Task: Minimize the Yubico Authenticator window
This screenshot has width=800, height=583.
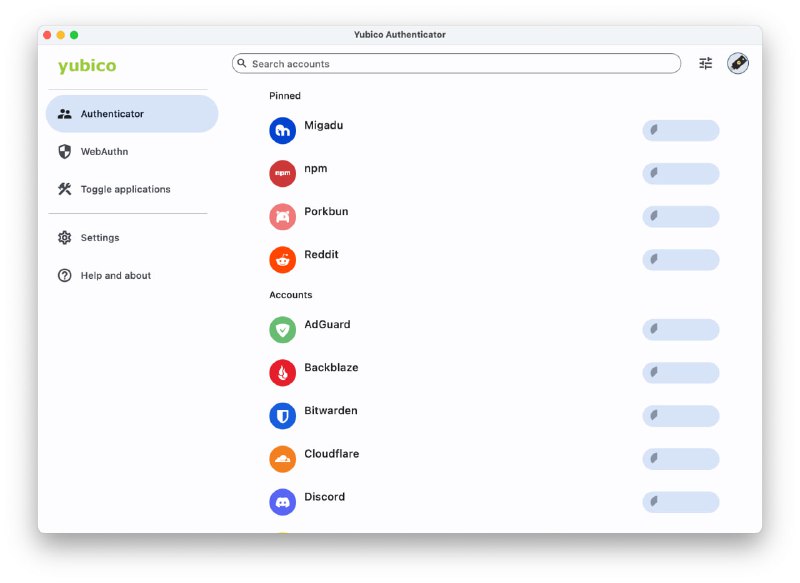Action: [61, 35]
